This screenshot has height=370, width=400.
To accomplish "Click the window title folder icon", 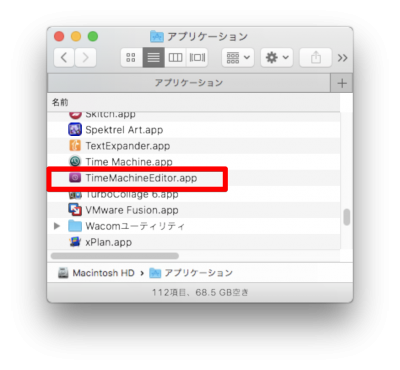I will (x=157, y=36).
